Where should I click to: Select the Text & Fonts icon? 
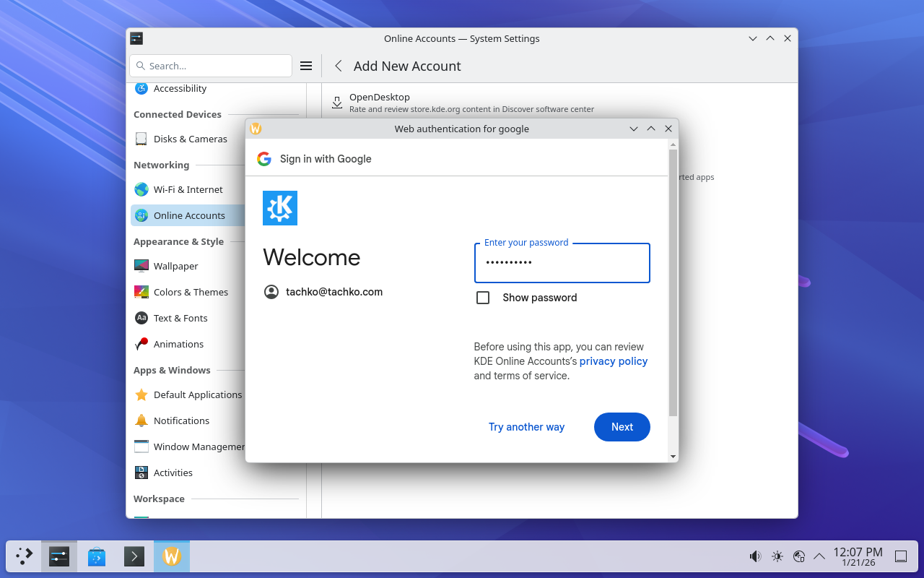coord(141,318)
